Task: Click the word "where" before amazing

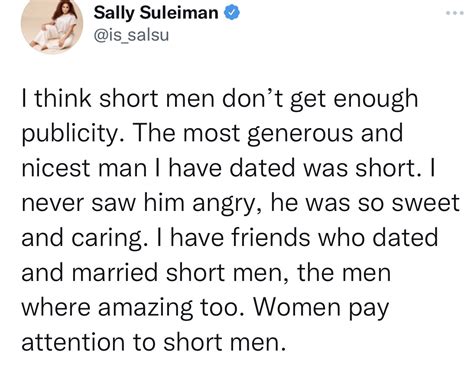Action: point(56,307)
